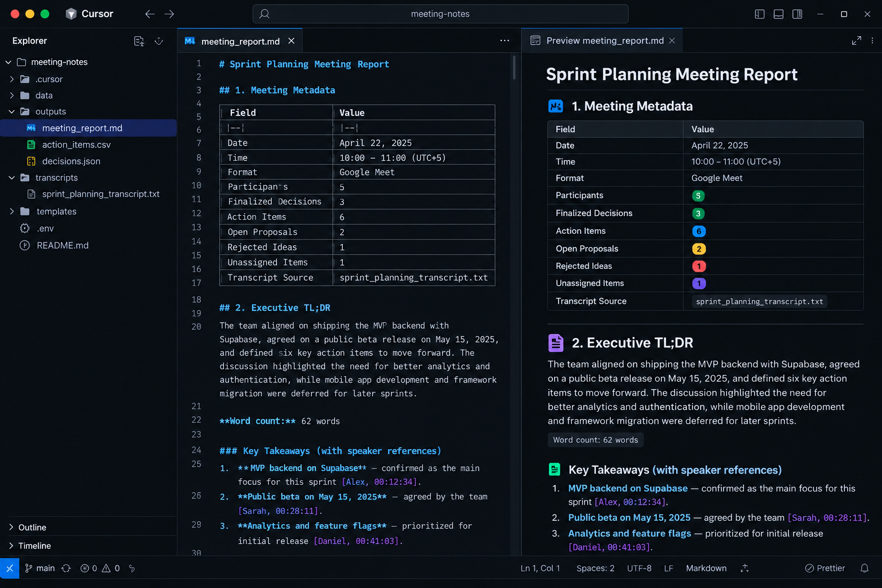Collapse the meeting-notes root folder
The height and width of the screenshot is (588, 882).
[x=8, y=62]
